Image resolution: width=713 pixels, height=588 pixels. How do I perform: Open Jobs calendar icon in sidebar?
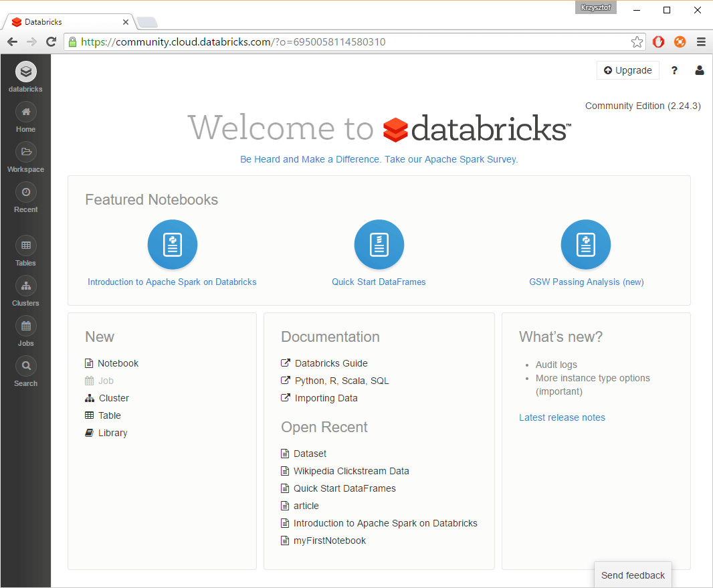[x=26, y=326]
